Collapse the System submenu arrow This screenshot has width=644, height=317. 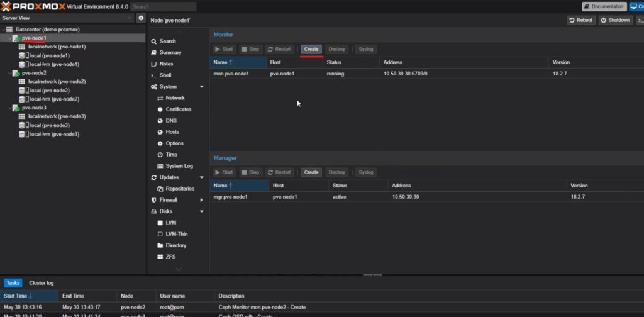pos(202,87)
